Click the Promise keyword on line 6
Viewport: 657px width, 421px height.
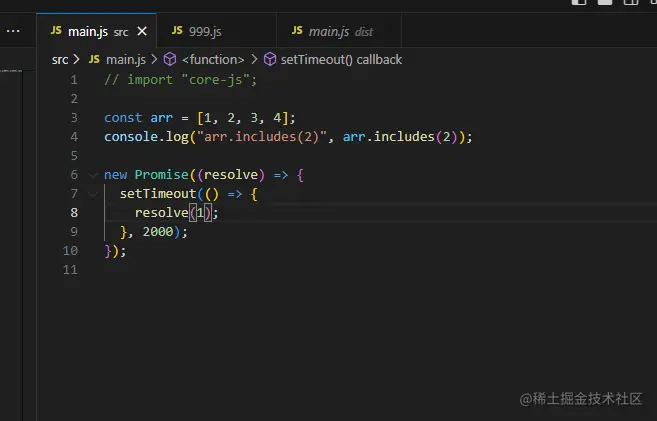click(161, 175)
